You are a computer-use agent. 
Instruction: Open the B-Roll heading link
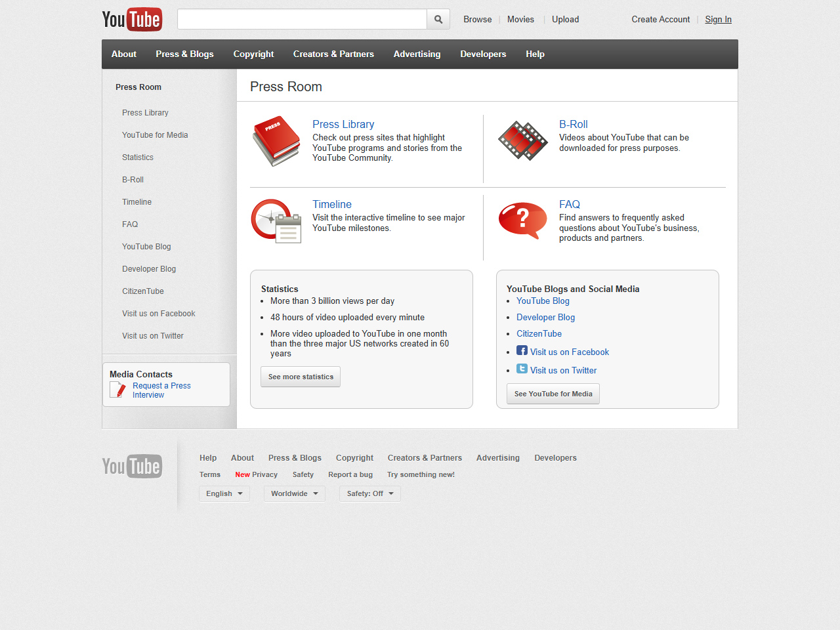(574, 124)
